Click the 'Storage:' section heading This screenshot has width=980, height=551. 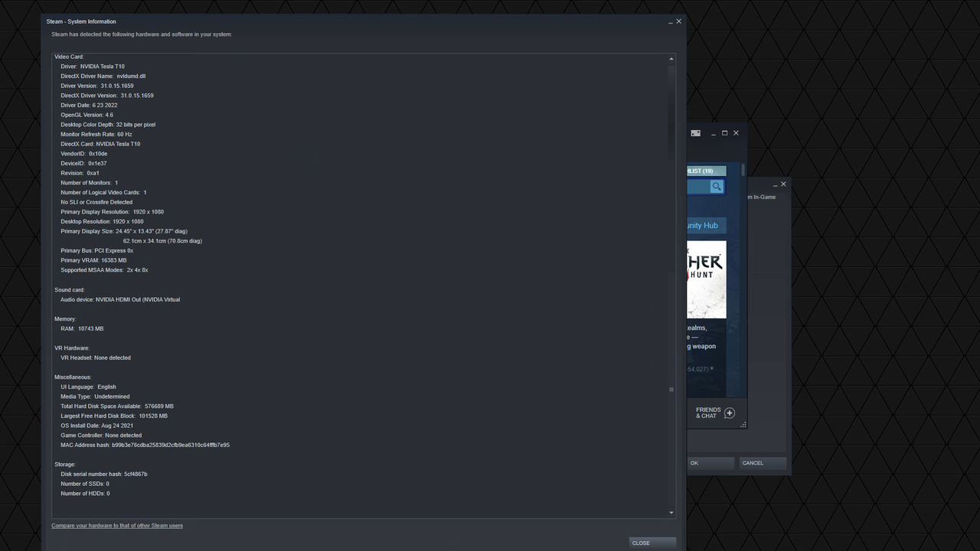(x=65, y=465)
